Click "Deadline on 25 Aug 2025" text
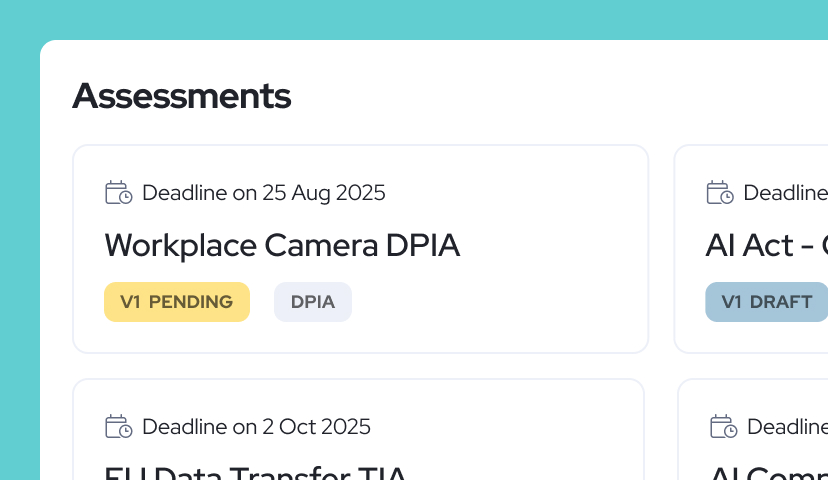The image size is (828, 480). click(x=264, y=193)
